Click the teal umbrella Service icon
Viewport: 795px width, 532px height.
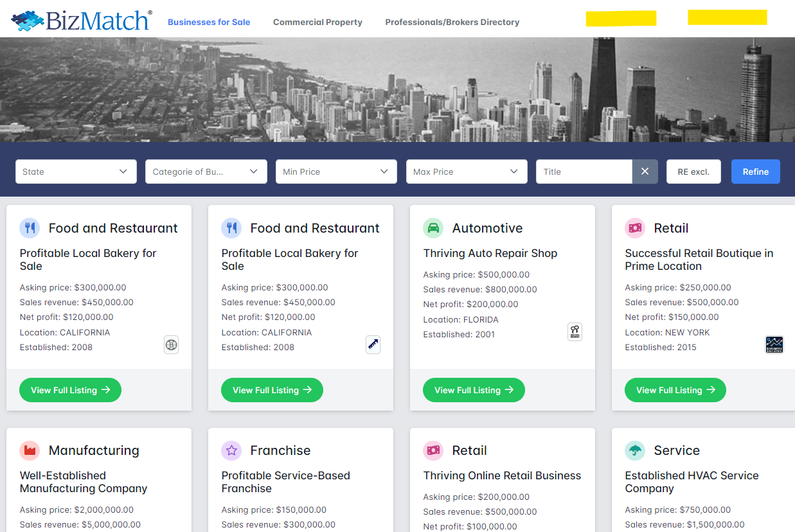635,450
